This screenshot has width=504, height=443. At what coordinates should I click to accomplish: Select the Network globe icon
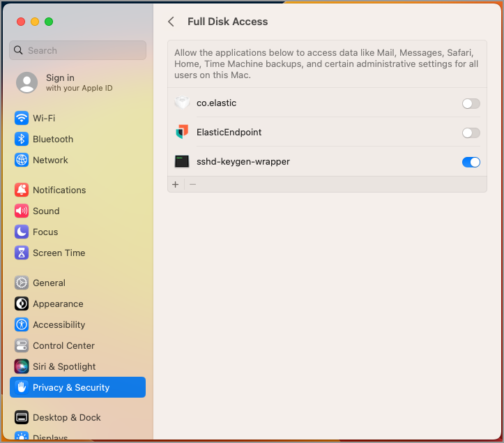(22, 160)
